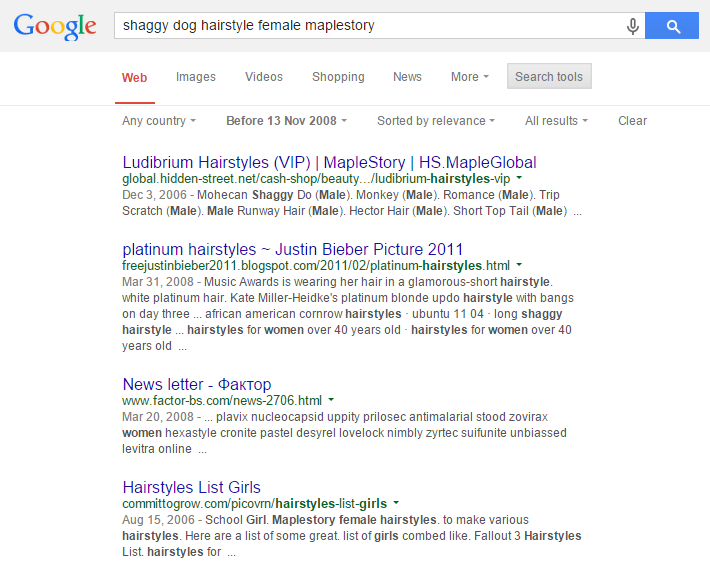Screen dimensions: 710x568
Task: Open News letter - Фактор result
Action: coord(197,384)
